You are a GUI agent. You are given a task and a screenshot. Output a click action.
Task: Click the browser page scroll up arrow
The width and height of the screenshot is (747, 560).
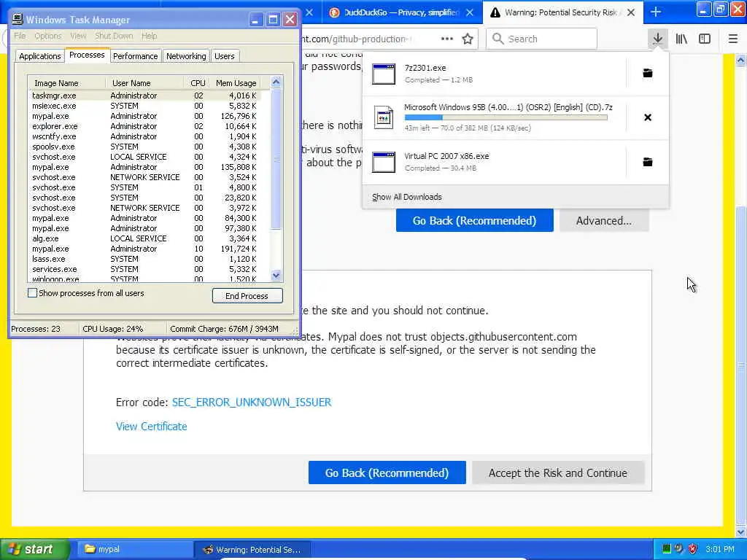coord(741,60)
